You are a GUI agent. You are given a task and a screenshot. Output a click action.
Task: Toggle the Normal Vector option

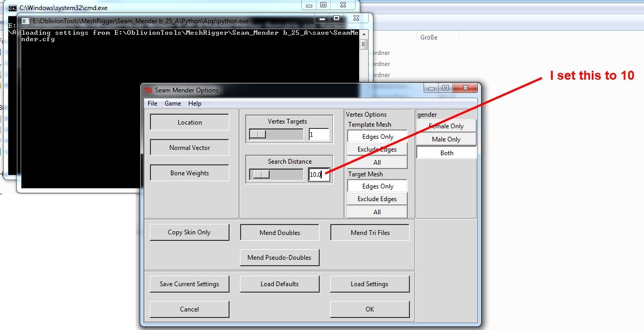[190, 147]
